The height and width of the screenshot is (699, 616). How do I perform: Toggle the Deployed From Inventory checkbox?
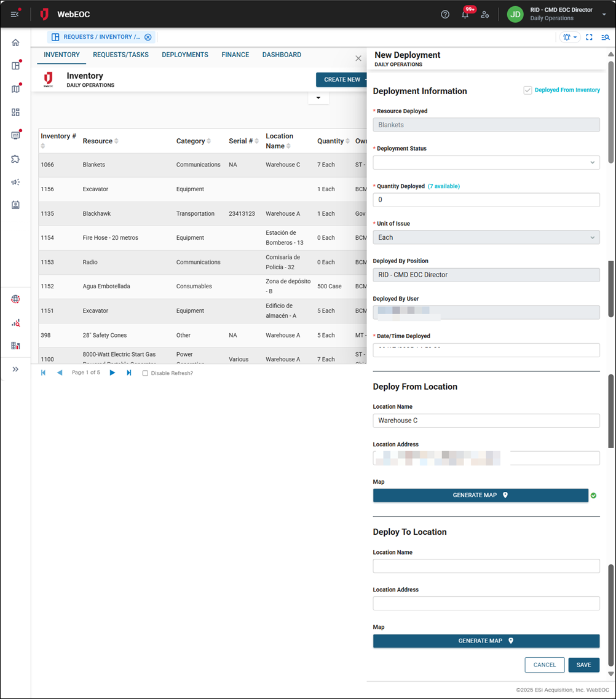pyautogui.click(x=527, y=90)
